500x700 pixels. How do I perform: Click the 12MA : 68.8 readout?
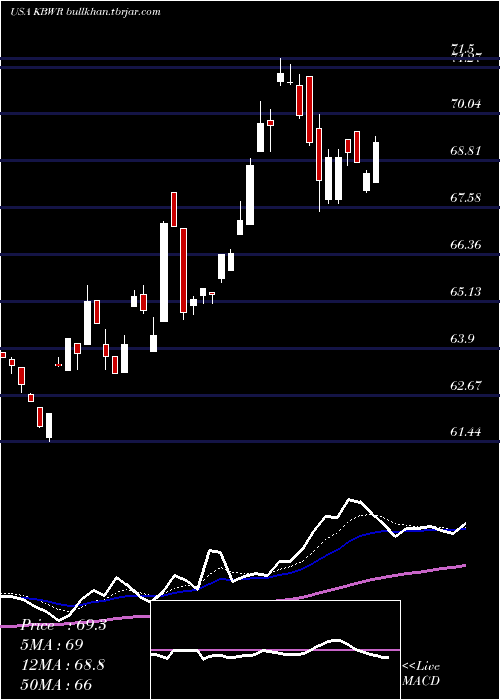tap(63, 664)
